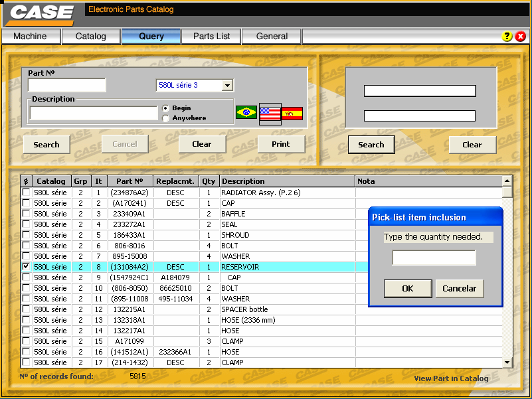The height and width of the screenshot is (399, 532).
Task: Tick the checkbox for the SHROUD row
Action: pyautogui.click(x=26, y=235)
